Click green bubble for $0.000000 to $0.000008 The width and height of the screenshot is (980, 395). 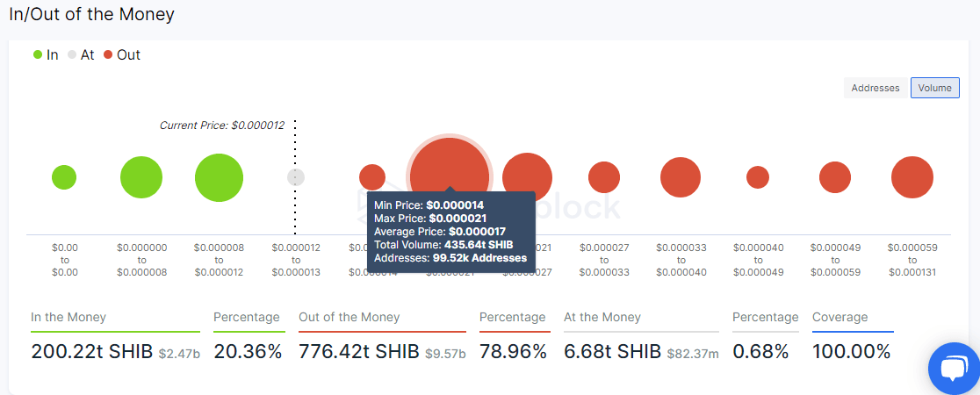click(141, 177)
